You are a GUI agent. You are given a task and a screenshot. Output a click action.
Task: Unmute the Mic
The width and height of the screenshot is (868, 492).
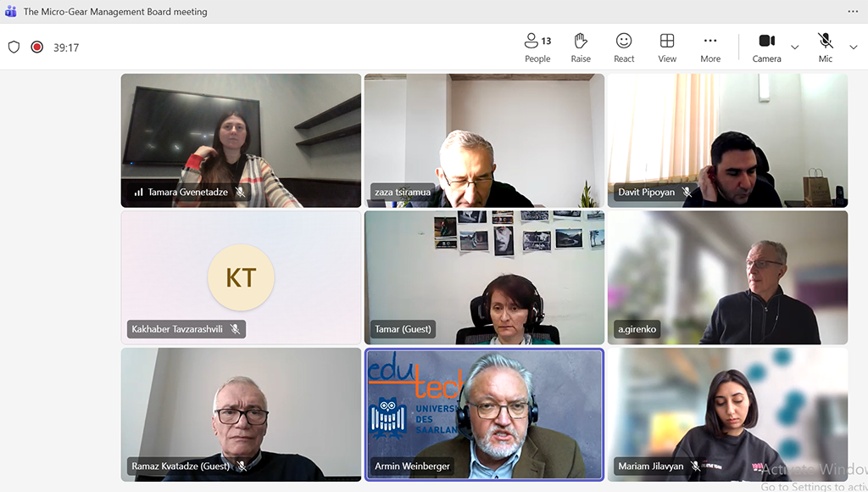[825, 48]
